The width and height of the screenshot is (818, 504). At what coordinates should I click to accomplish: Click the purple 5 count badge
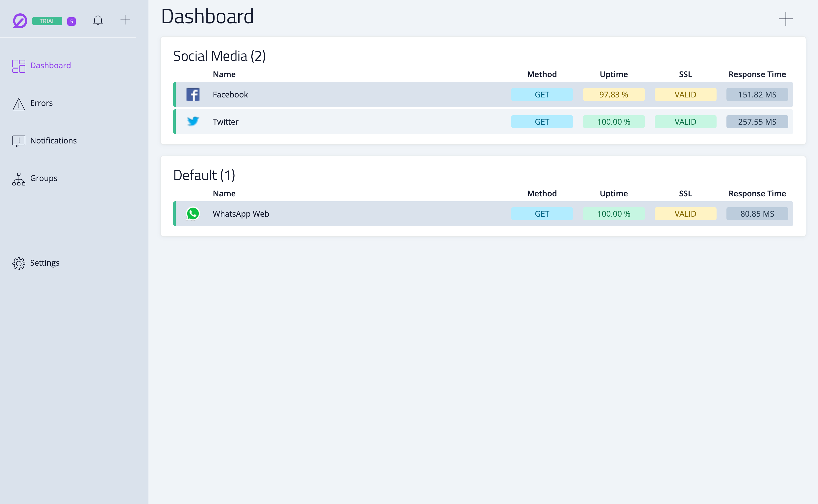point(71,21)
